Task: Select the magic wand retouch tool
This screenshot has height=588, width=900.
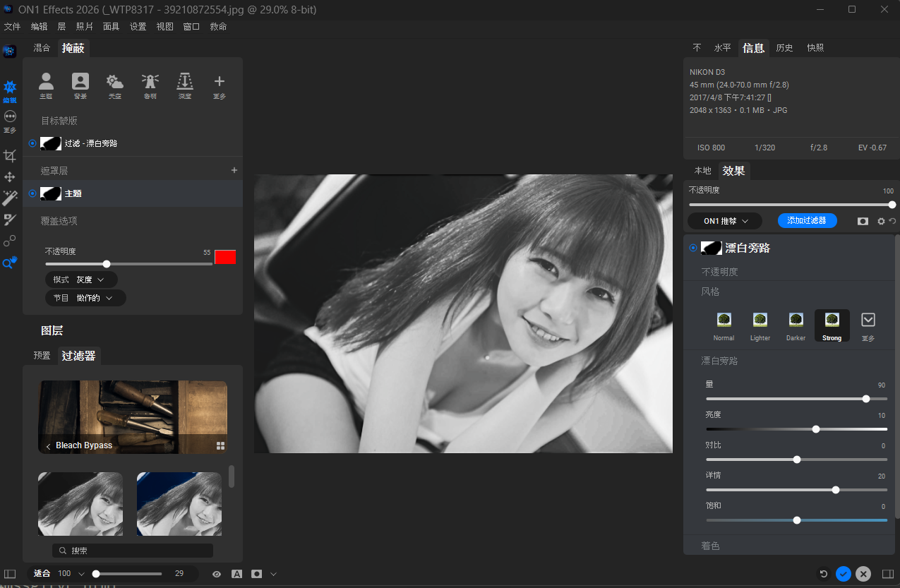Action: [x=10, y=198]
